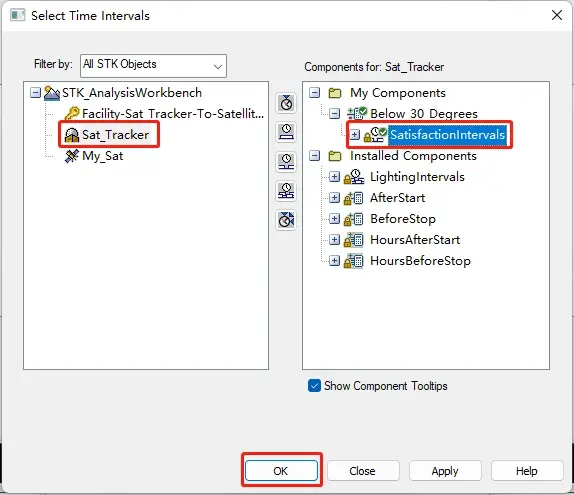Click the Apply button
The height and width of the screenshot is (495, 574).
(445, 471)
